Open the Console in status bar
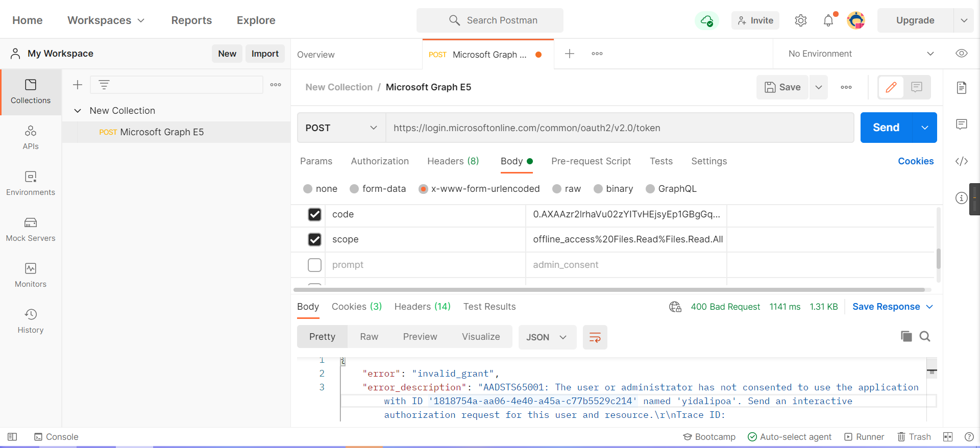 pyautogui.click(x=56, y=437)
